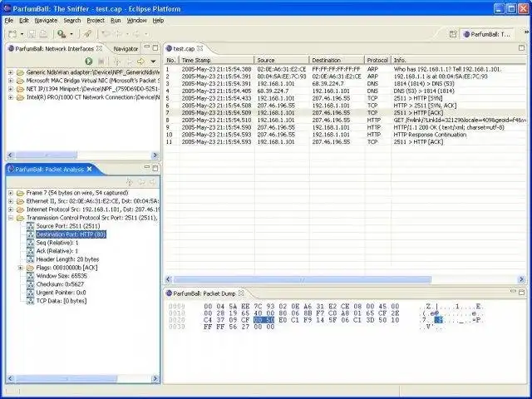Click the Seq (Relative) field icon

click(31, 243)
